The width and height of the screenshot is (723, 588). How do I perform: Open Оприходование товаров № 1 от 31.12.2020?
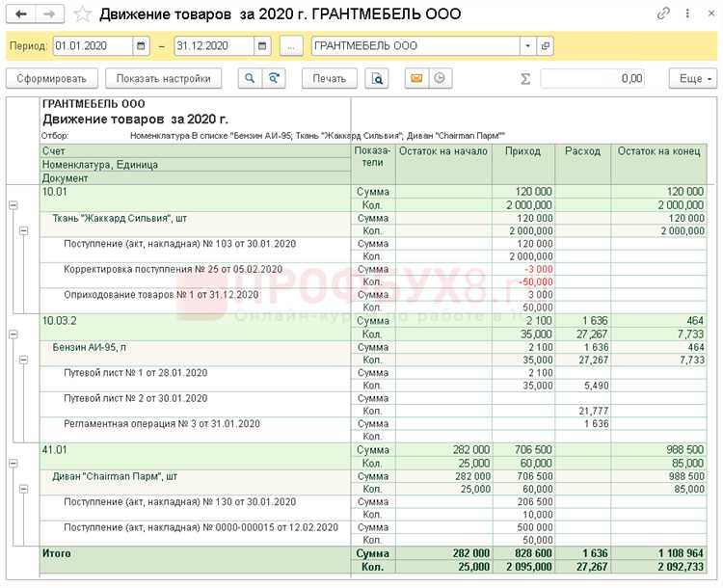pyautogui.click(x=161, y=294)
